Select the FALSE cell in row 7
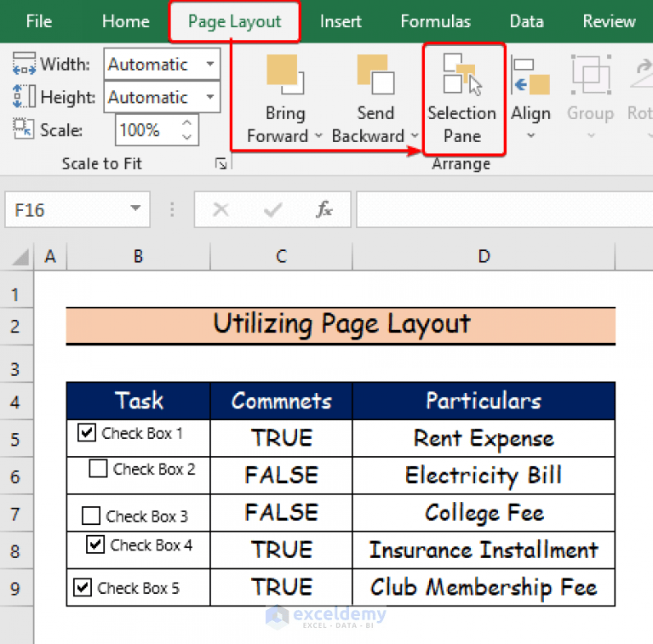The image size is (653, 644). tap(281, 512)
